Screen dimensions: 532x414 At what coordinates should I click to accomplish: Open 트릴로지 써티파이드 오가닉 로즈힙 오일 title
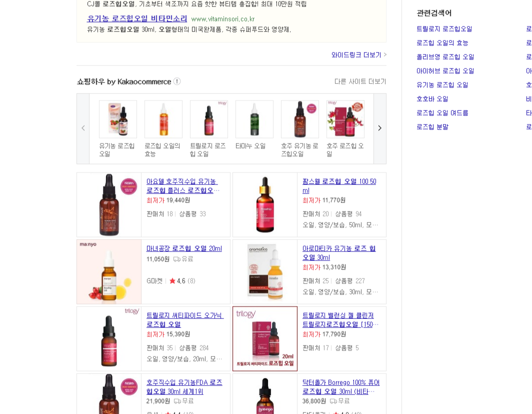pyautogui.click(x=185, y=319)
